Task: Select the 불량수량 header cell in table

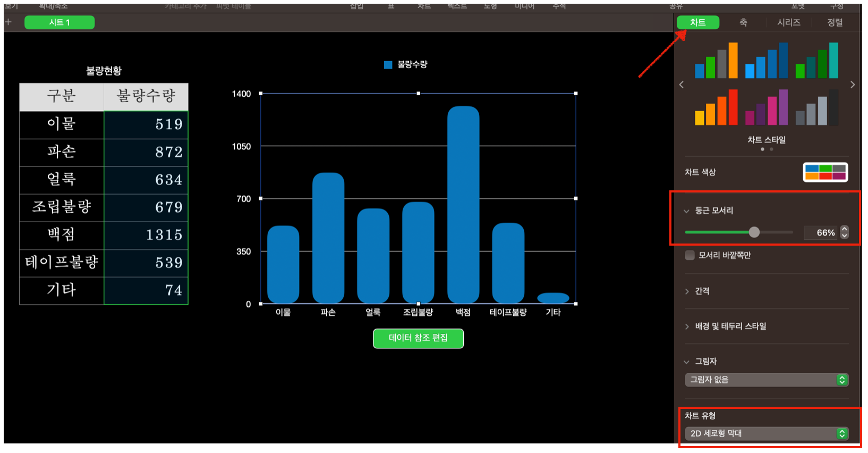Action: click(x=146, y=97)
